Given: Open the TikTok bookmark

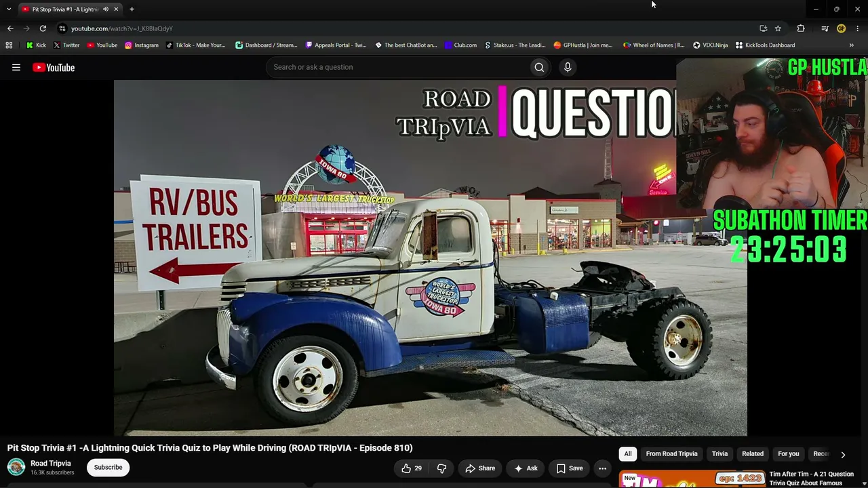Looking at the screenshot, I should 195,45.
